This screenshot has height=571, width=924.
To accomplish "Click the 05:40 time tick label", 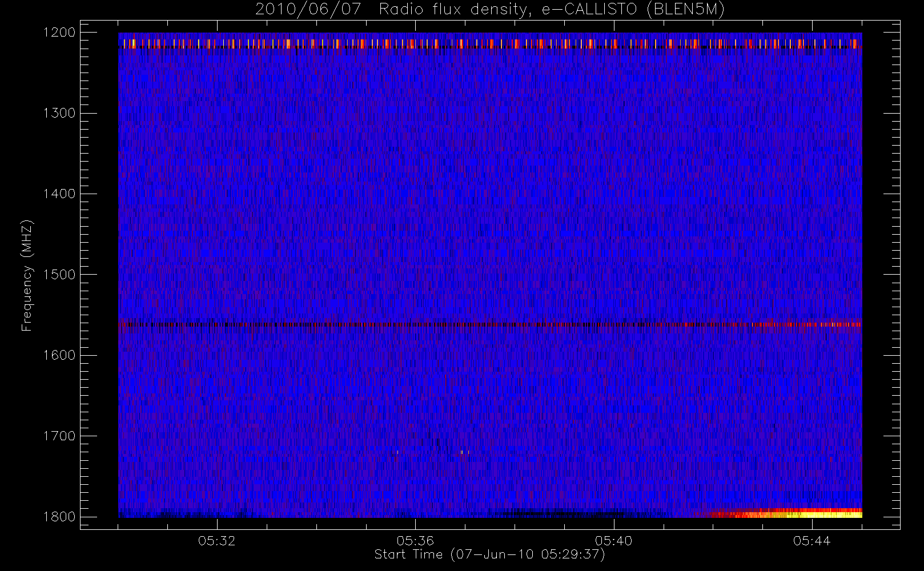I will [613, 541].
